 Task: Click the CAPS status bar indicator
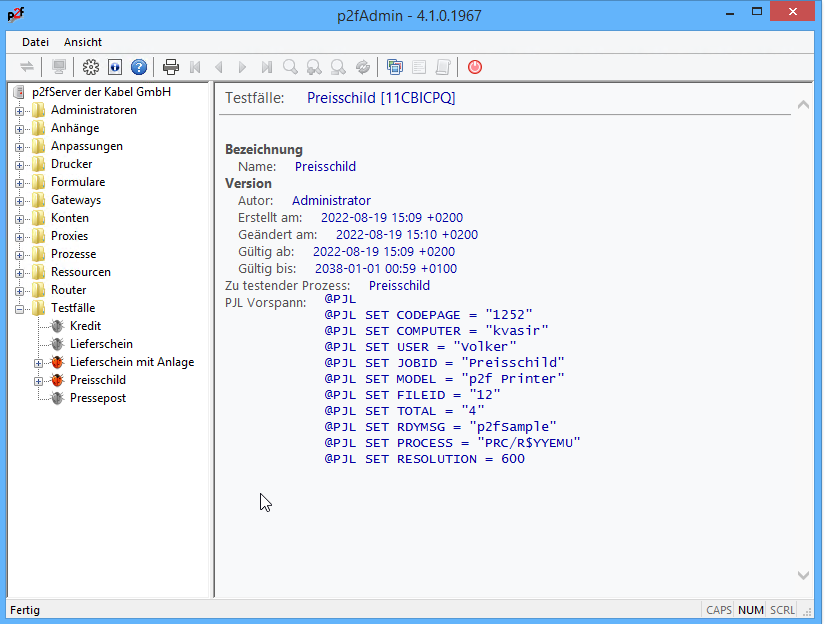[719, 610]
